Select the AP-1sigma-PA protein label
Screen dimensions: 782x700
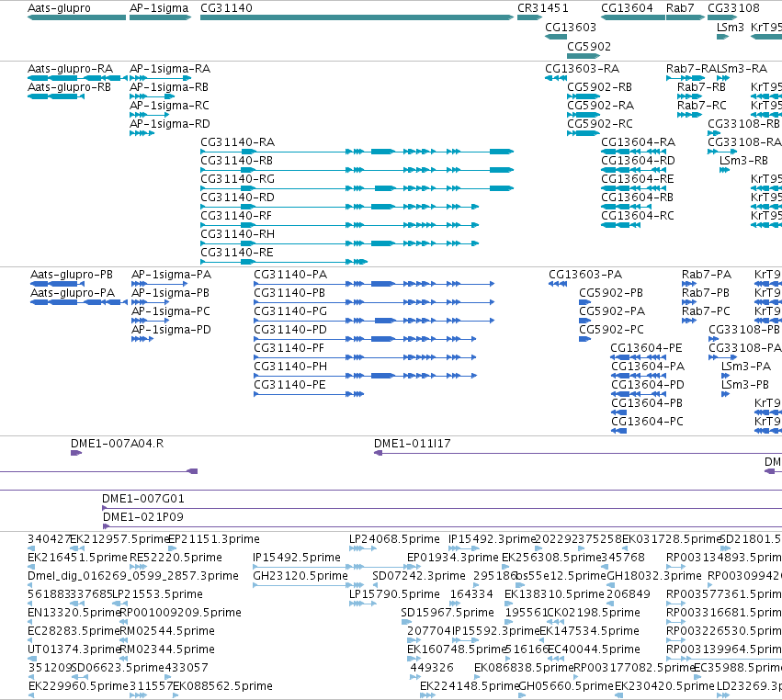[172, 275]
